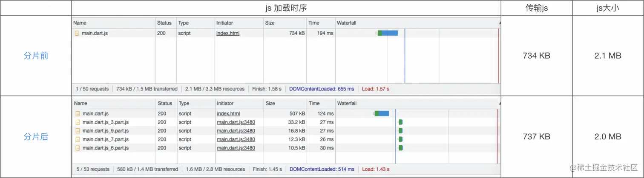Click the 734 kB size cell
Image resolution: width=644 pixels, height=178 pixels.
[x=297, y=33]
